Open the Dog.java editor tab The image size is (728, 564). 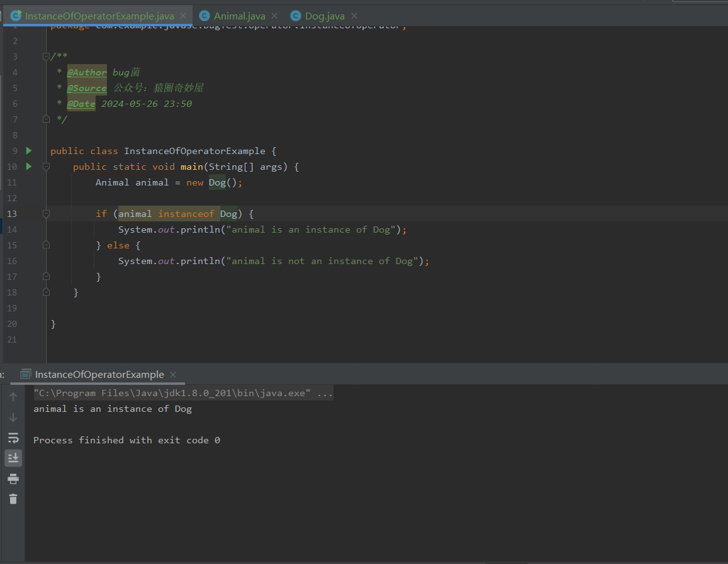(325, 16)
